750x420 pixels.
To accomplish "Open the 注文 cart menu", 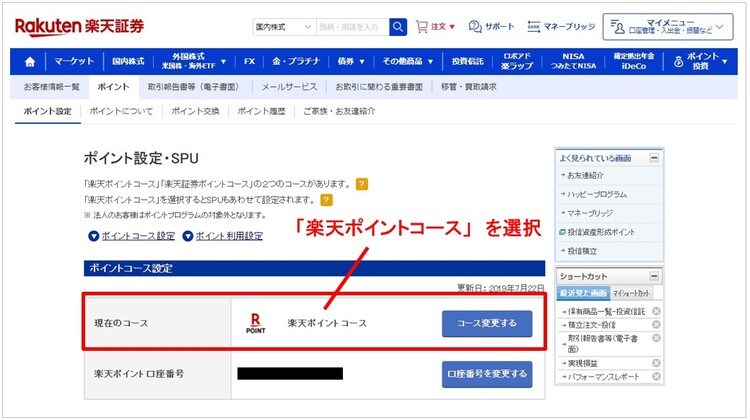I will tap(435, 26).
